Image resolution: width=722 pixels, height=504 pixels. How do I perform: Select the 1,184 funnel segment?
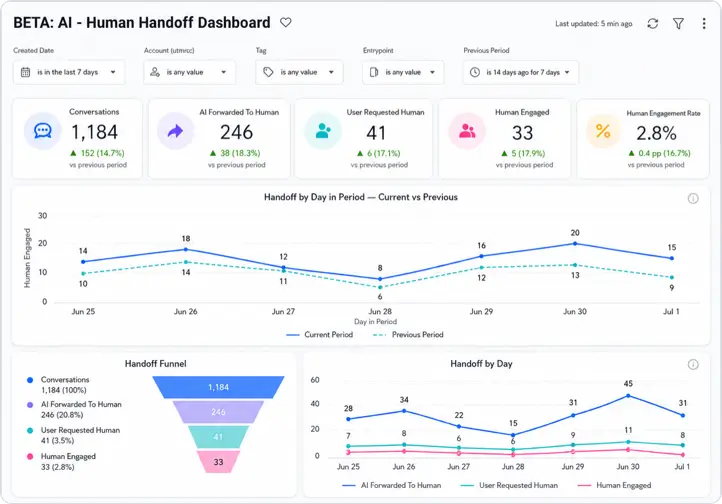(x=218, y=387)
